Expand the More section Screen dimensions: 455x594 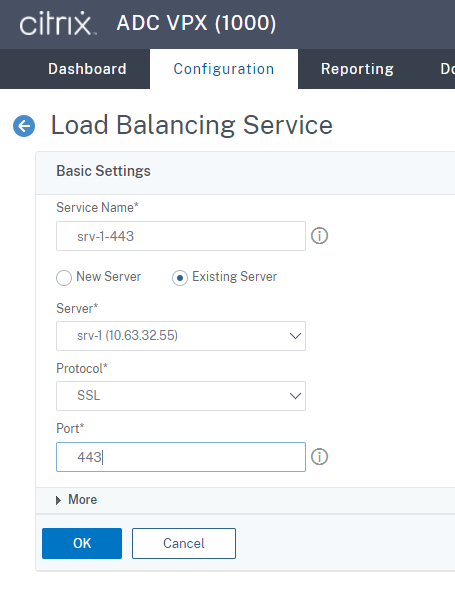tap(77, 500)
